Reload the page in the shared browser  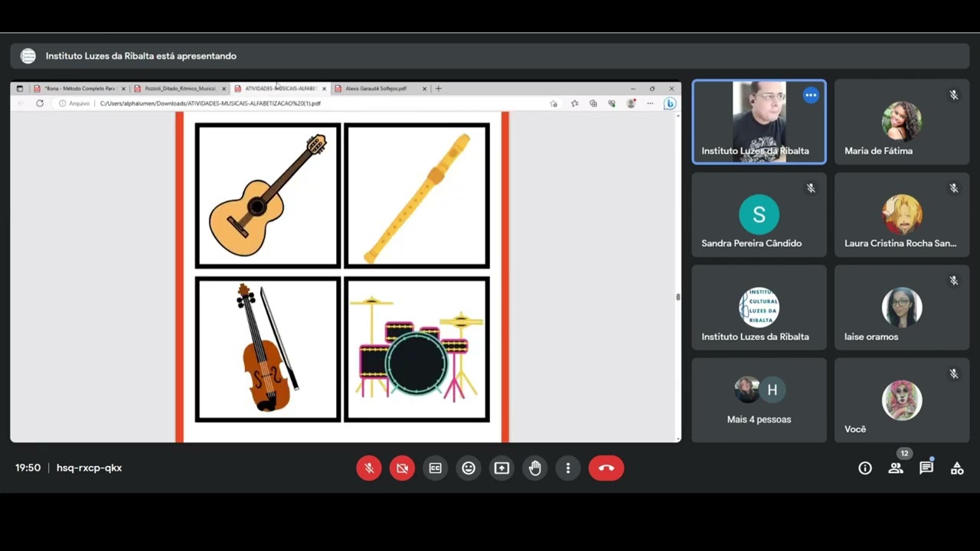point(40,103)
